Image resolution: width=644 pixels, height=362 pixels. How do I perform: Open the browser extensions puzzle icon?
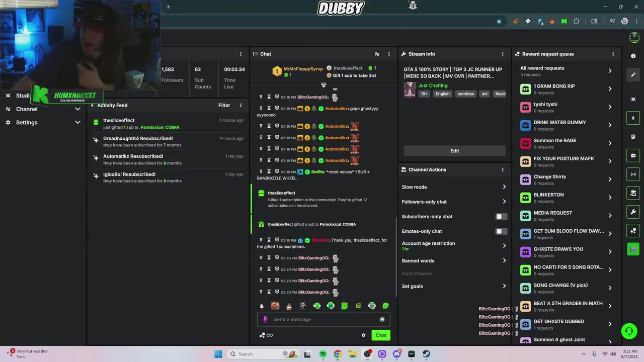pos(577,21)
